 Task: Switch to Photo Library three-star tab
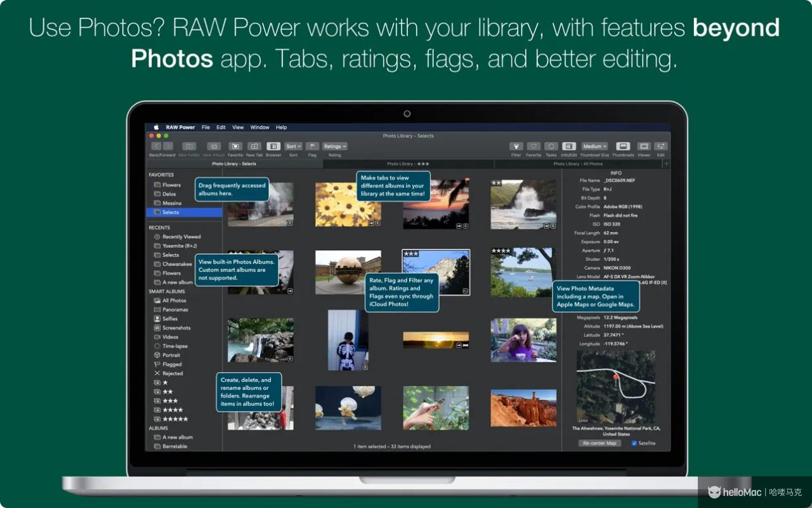(x=409, y=164)
